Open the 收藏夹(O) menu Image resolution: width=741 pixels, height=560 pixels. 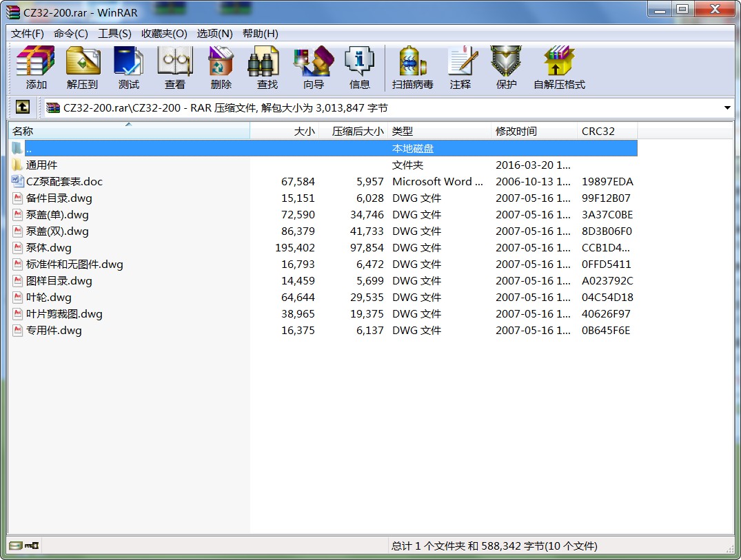(164, 33)
